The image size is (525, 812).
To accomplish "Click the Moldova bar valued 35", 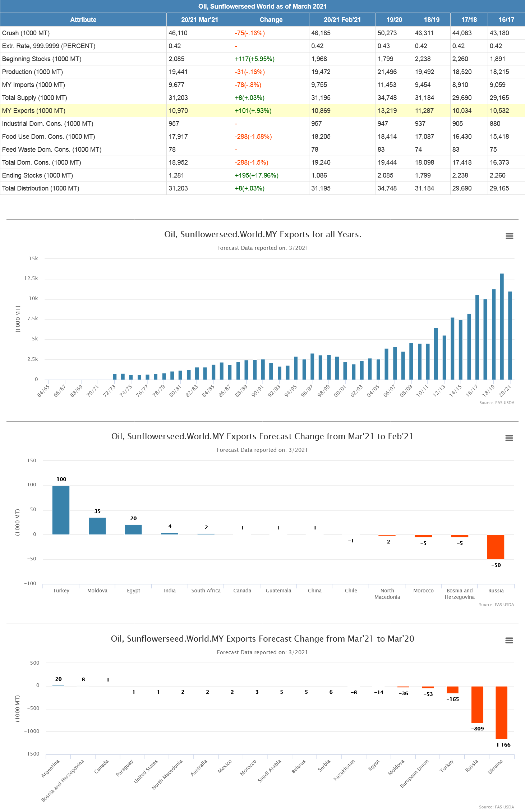I will tap(97, 526).
